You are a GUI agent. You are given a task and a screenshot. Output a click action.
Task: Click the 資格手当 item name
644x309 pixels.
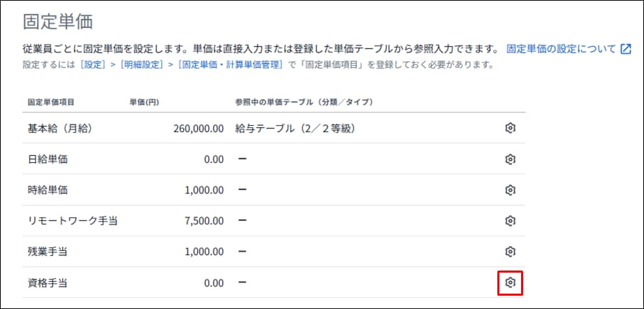pyautogui.click(x=47, y=282)
